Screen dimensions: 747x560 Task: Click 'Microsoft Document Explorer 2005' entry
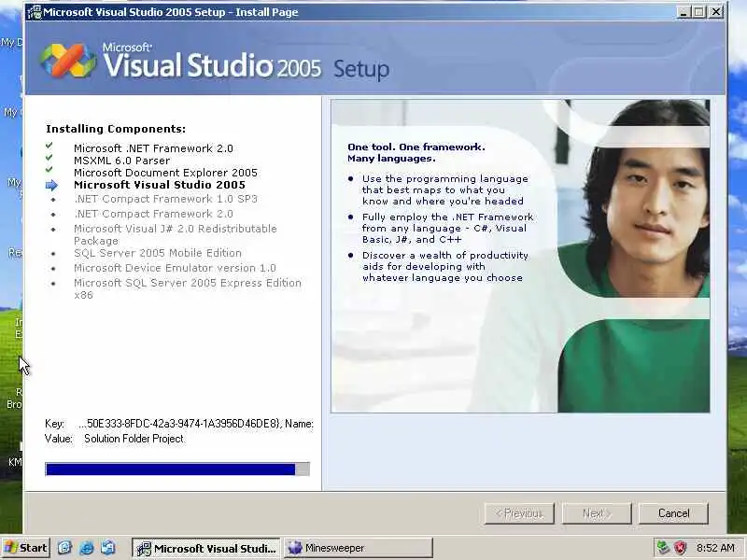click(x=166, y=173)
